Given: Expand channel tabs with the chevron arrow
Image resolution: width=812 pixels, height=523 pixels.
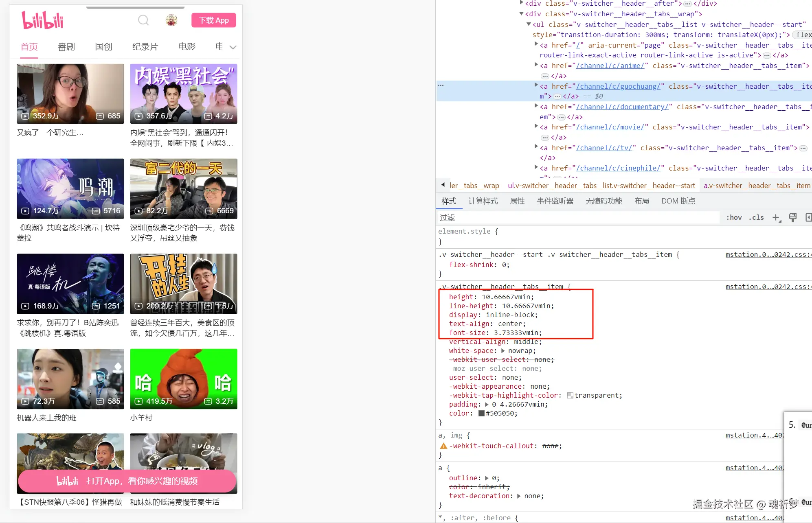Looking at the screenshot, I should pyautogui.click(x=233, y=47).
